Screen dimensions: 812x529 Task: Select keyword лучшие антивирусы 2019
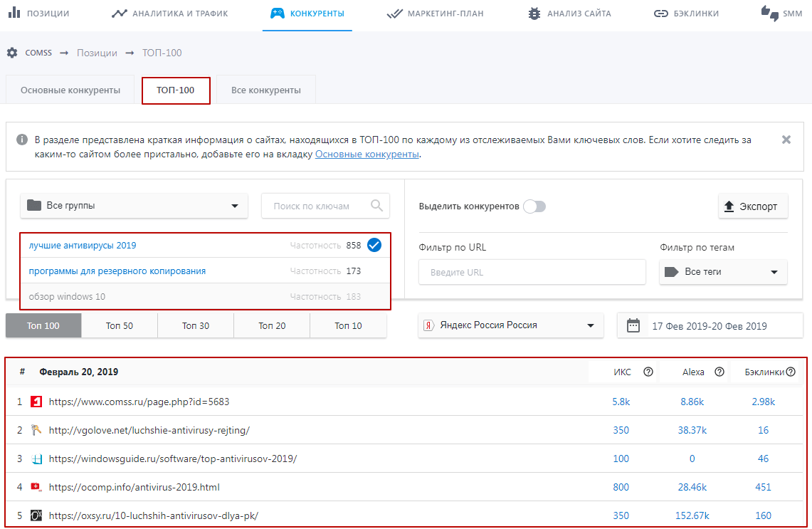[83, 245]
